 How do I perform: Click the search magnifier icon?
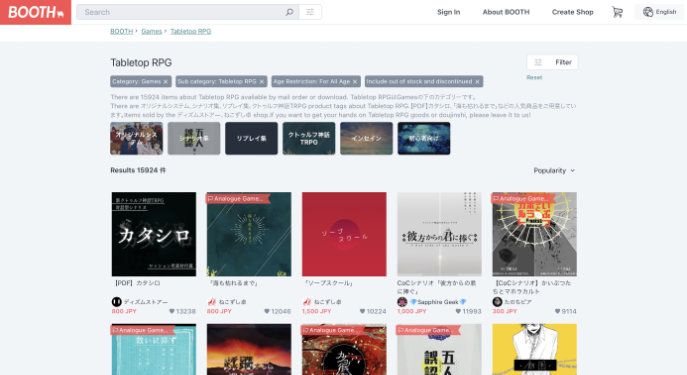coord(290,12)
